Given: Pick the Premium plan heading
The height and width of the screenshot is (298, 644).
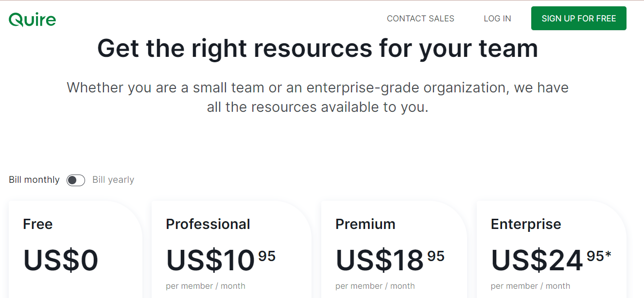Looking at the screenshot, I should tap(365, 224).
